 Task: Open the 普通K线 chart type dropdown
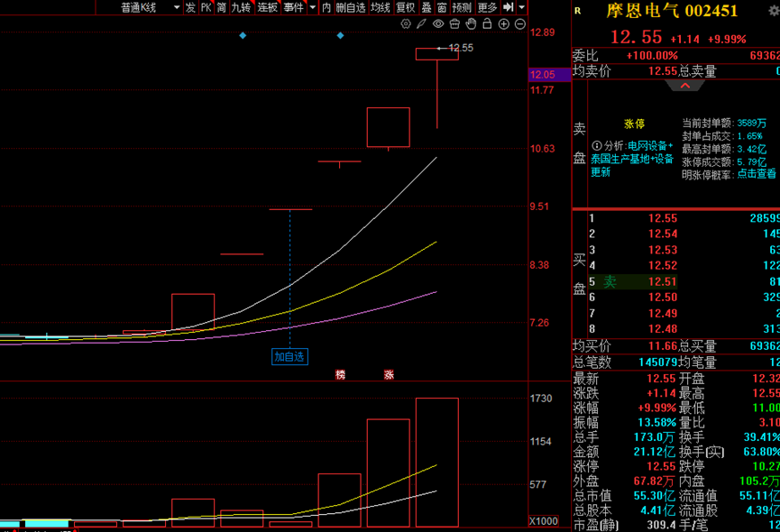coord(150,7)
